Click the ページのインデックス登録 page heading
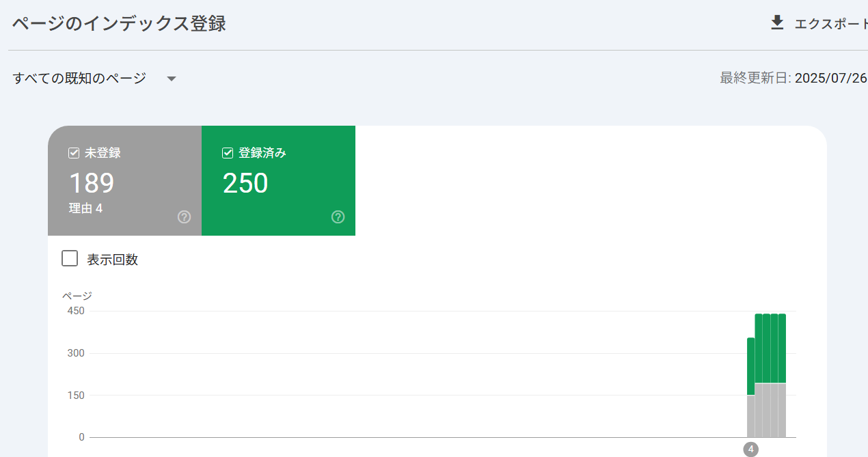This screenshot has width=868, height=457. point(119,24)
